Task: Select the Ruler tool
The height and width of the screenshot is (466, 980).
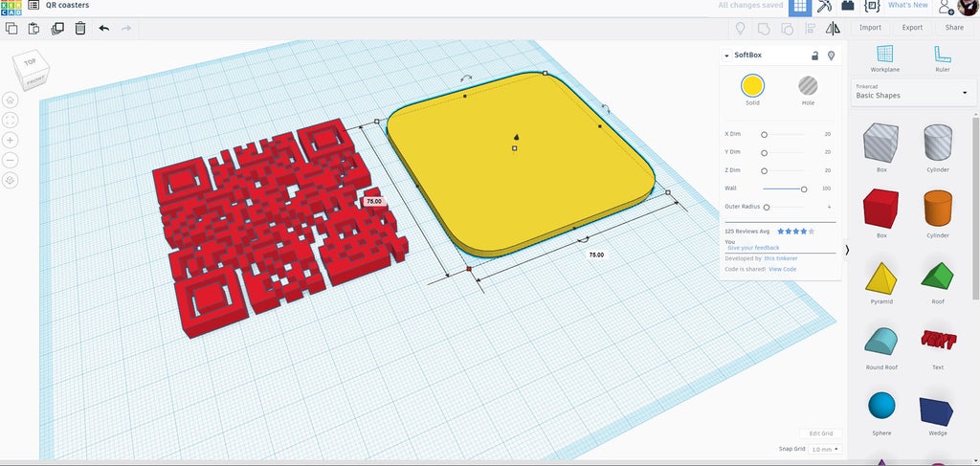Action: click(x=942, y=58)
